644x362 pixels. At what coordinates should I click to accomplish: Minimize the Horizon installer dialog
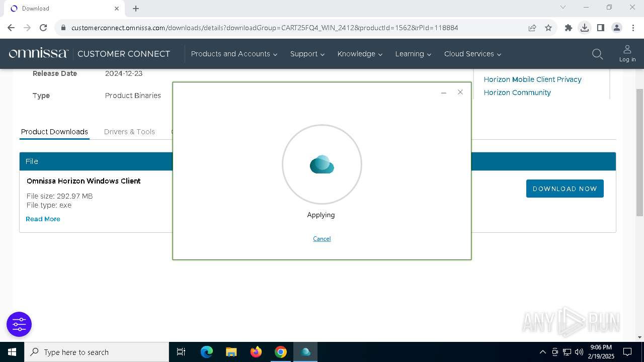(x=444, y=93)
